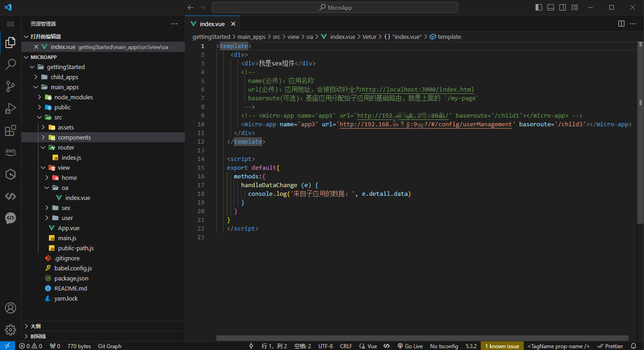
Task: Expand the node_modules folder
Action: pyautogui.click(x=73, y=97)
